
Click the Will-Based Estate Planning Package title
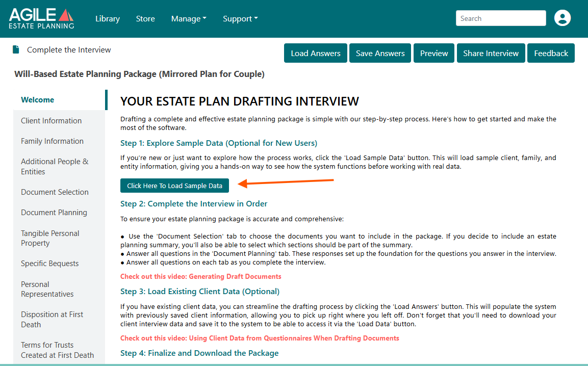click(139, 74)
